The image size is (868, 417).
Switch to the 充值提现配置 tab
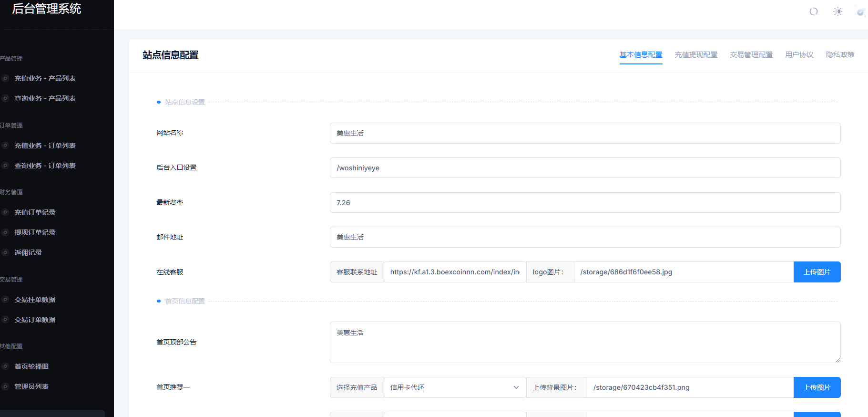pyautogui.click(x=696, y=55)
